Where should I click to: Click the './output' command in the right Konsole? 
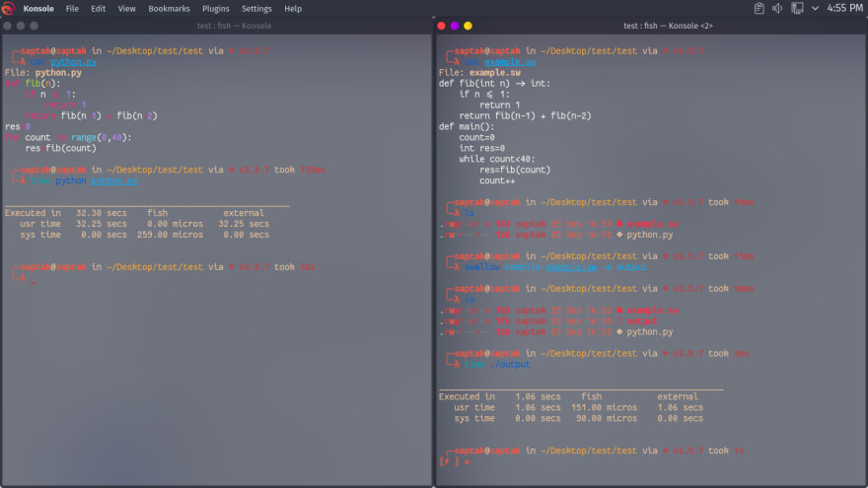(x=510, y=365)
